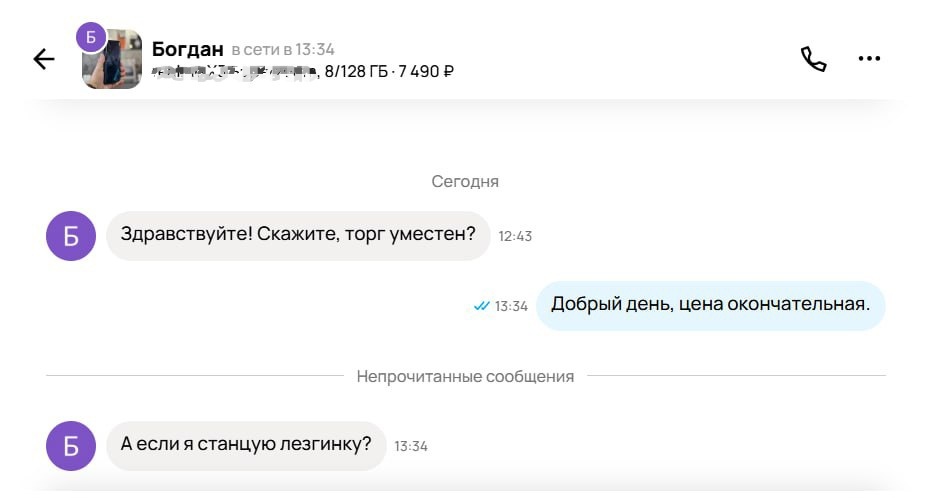Viewport: 944px width, 498px height.
Task: Click the Б avatar beside the greeting message
Action: click(71, 236)
